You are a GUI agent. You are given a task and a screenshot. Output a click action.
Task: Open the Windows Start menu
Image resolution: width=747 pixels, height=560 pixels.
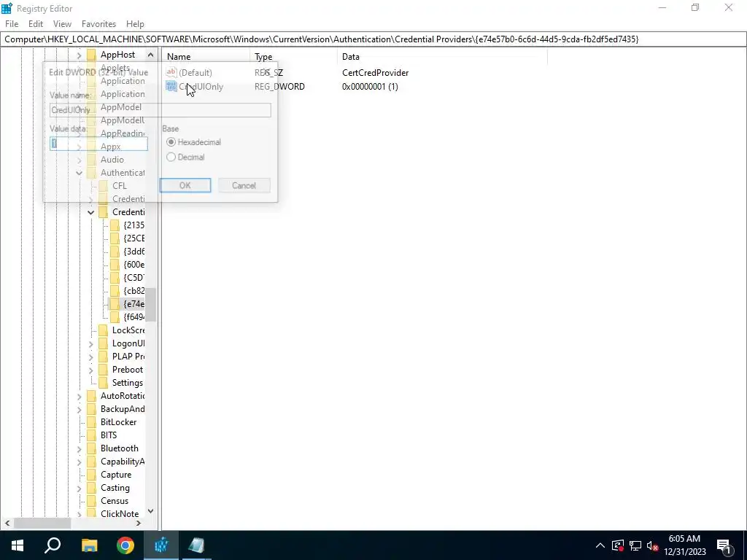click(18, 545)
